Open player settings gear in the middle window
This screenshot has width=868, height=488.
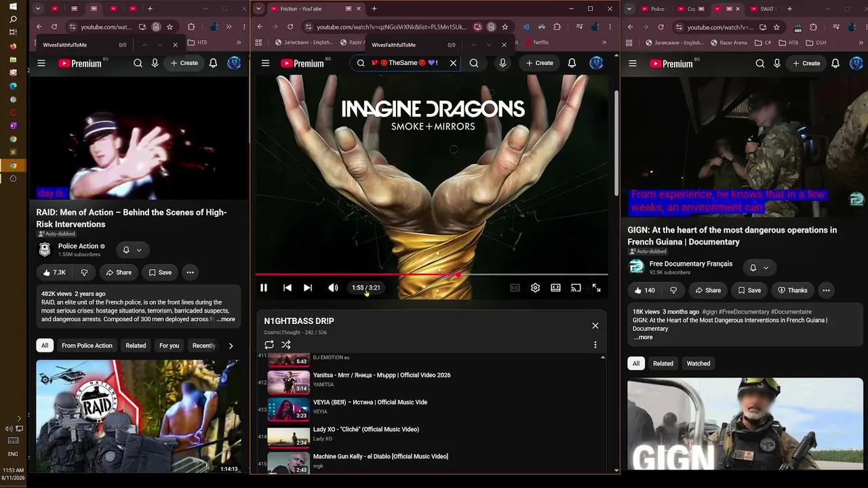coord(535,288)
